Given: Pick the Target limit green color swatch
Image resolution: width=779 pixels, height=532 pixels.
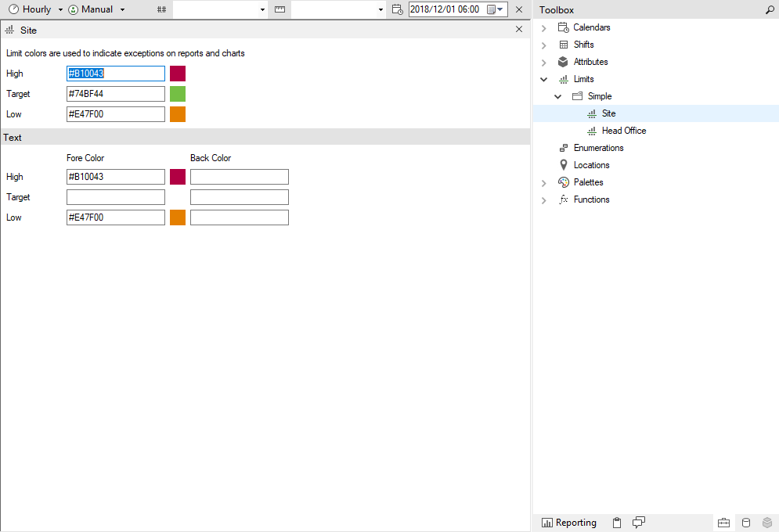Looking at the screenshot, I should (x=178, y=94).
